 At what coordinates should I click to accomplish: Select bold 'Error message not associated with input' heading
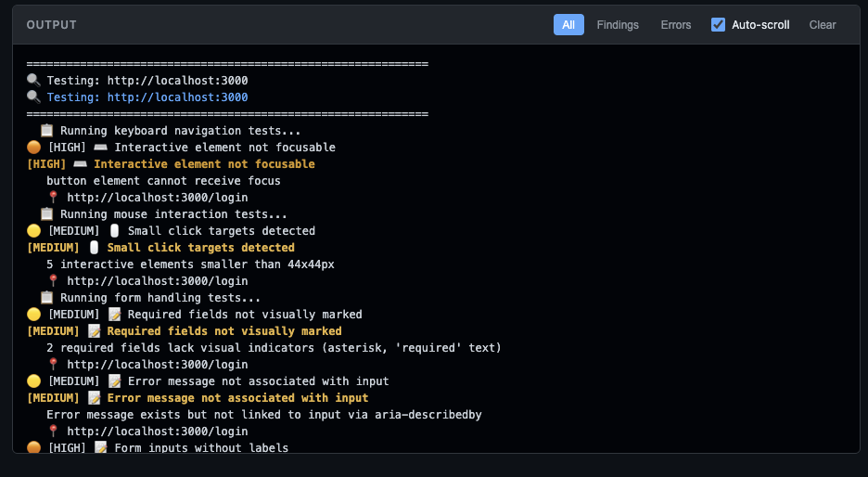[237, 398]
